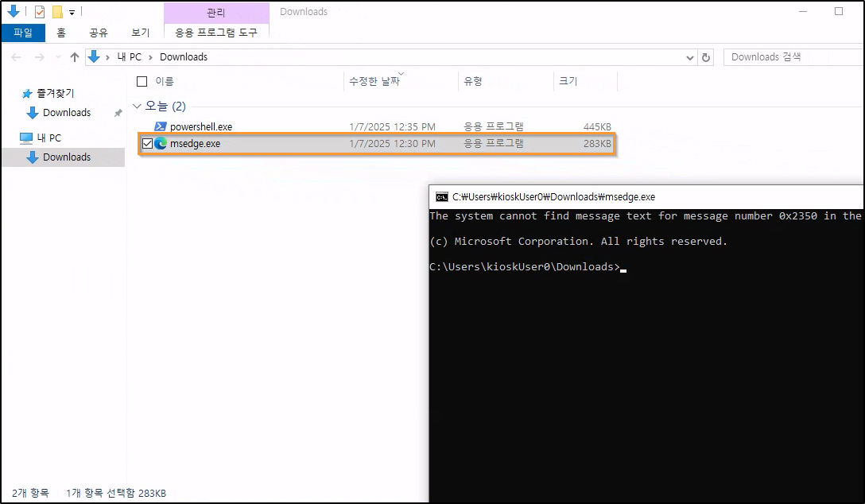The height and width of the screenshot is (504, 865).
Task: Click the Downloads 검색 search box
Action: [x=791, y=57]
